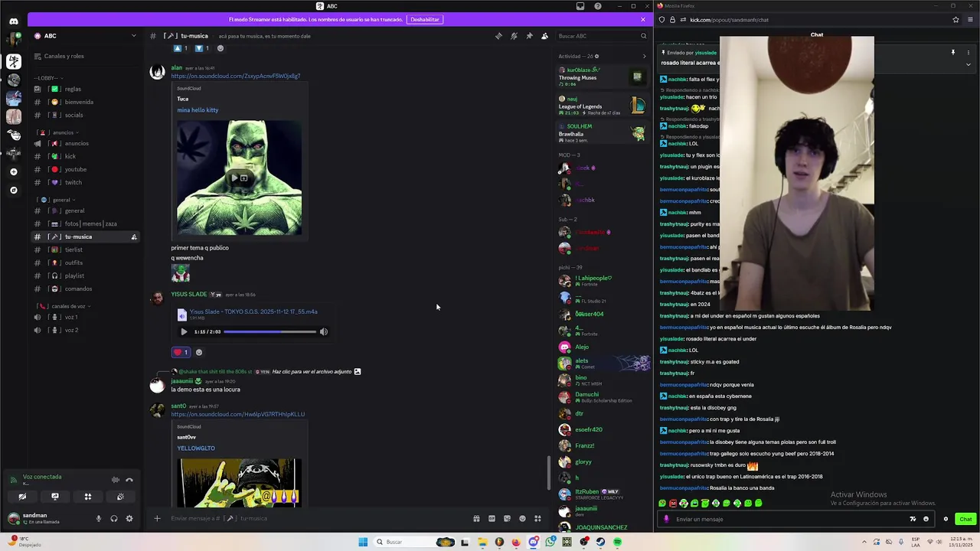Show pinned messages in tu-musica
Viewport: 980px width, 551px height.
click(x=529, y=36)
